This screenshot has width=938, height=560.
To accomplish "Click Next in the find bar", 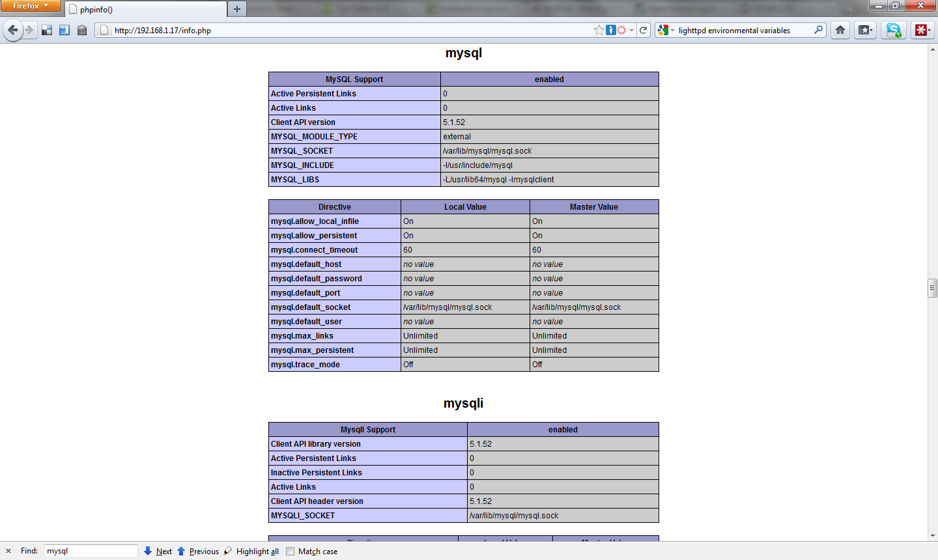I will tap(160, 551).
